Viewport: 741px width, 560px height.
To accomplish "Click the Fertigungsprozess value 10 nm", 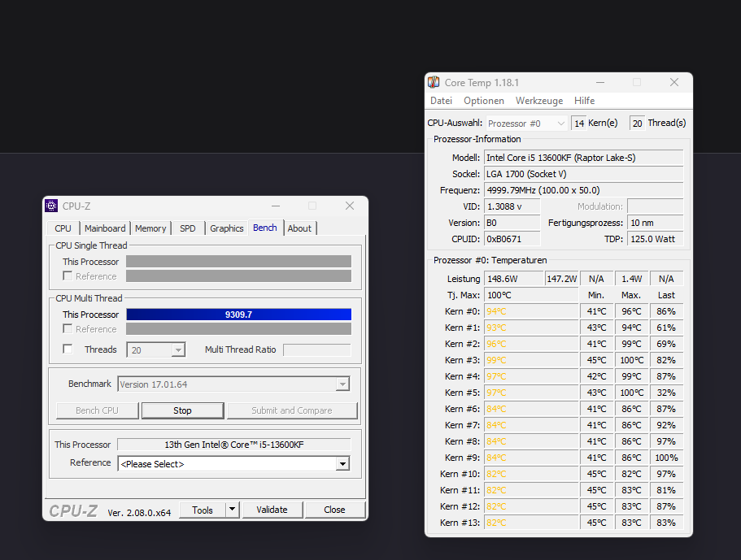I will (656, 223).
